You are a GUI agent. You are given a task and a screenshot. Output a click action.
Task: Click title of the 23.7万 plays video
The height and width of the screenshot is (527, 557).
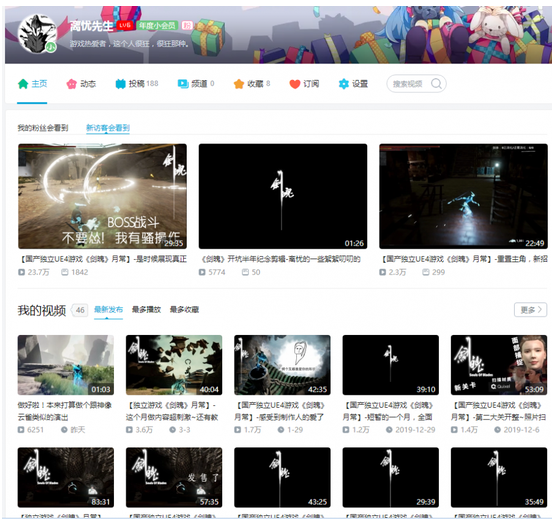(x=103, y=259)
